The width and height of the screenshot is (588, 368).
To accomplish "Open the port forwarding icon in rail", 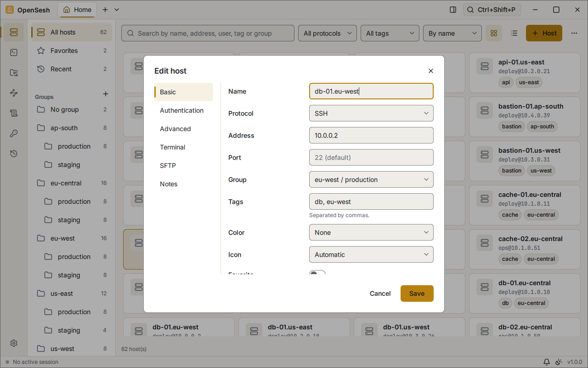I will coord(14,93).
